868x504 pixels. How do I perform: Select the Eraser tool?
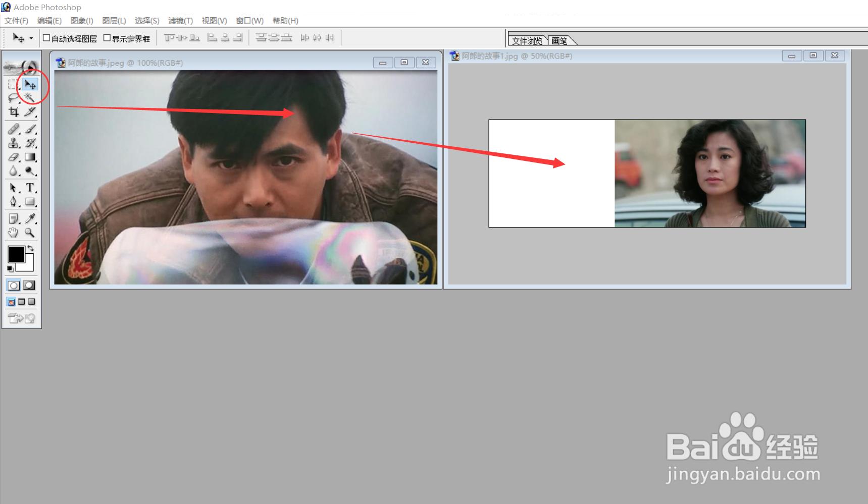pos(13,157)
